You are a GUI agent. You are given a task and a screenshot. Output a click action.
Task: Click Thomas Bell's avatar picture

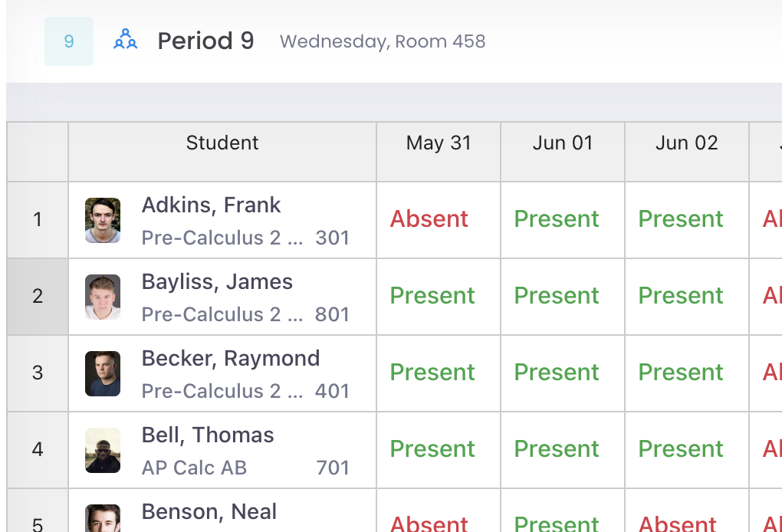103,450
